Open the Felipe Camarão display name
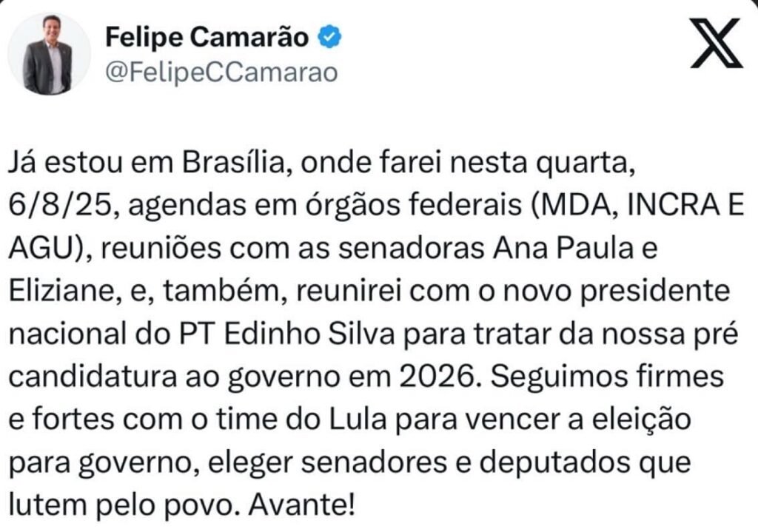 (207, 36)
